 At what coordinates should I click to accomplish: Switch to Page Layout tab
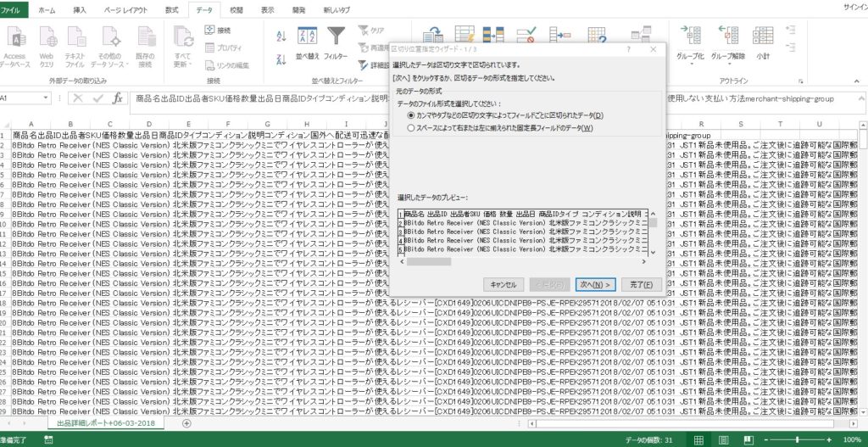[125, 10]
